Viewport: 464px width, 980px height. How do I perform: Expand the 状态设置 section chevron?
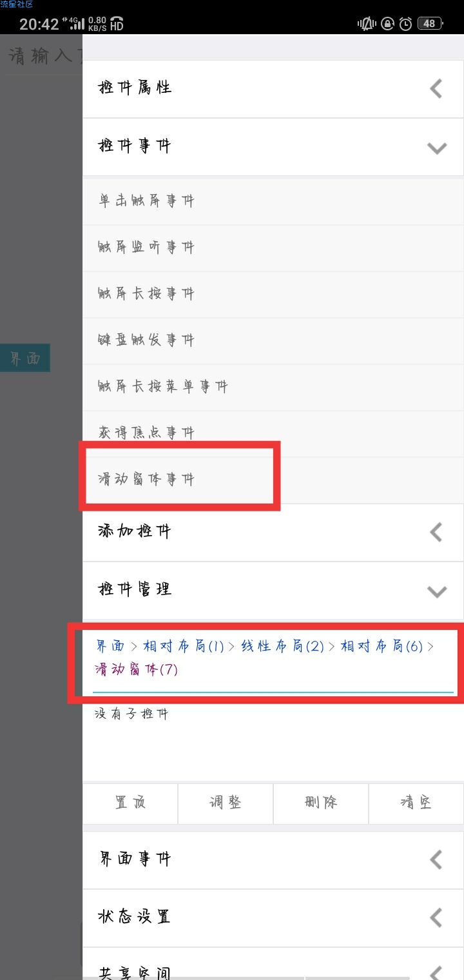click(x=436, y=917)
